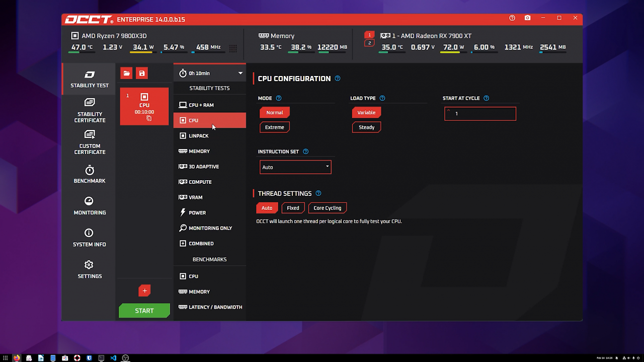Select the CPU 00:10:00 schedule card
644x362 pixels.
[x=144, y=106]
